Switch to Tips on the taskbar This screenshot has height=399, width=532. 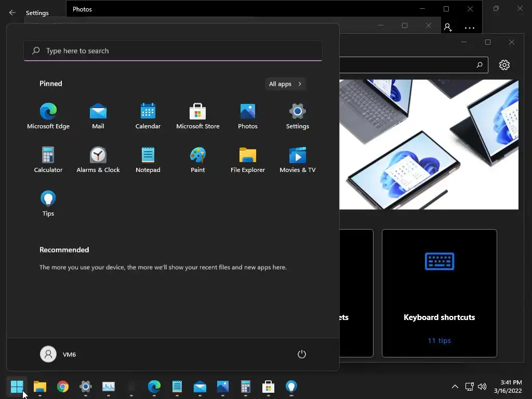click(x=291, y=386)
